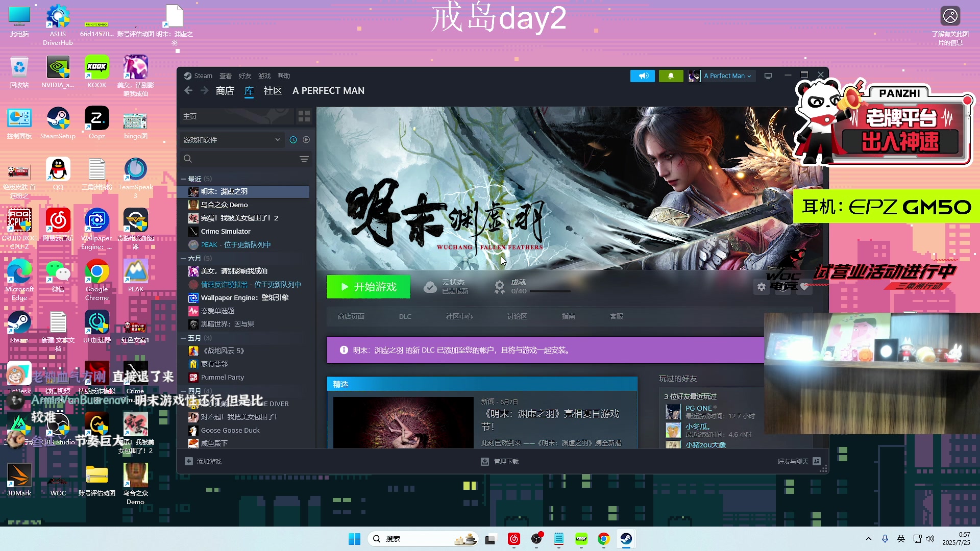The width and height of the screenshot is (980, 551).
Task: Open the 客服 tab
Action: 617,316
